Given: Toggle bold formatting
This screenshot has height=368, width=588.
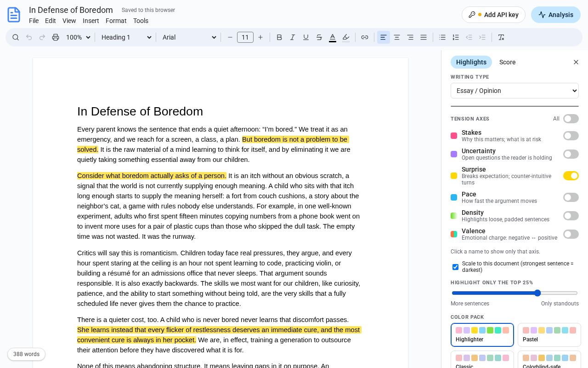Looking at the screenshot, I should click(x=279, y=37).
